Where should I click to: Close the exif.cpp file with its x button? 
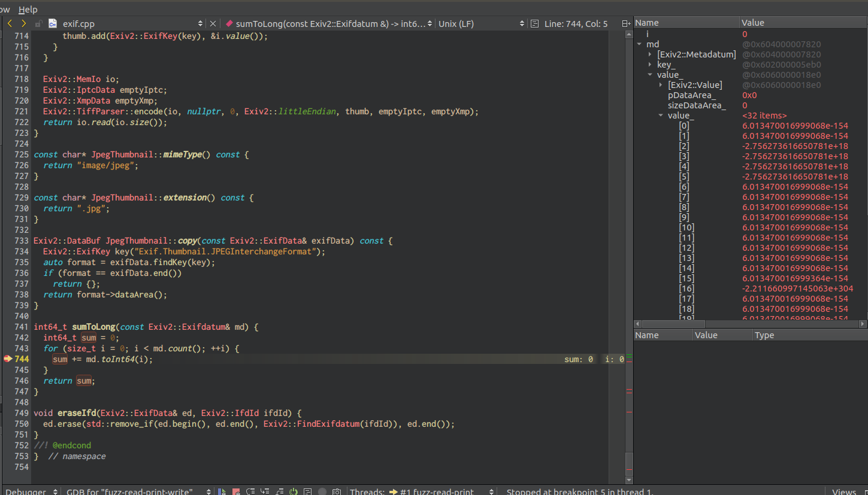click(213, 23)
